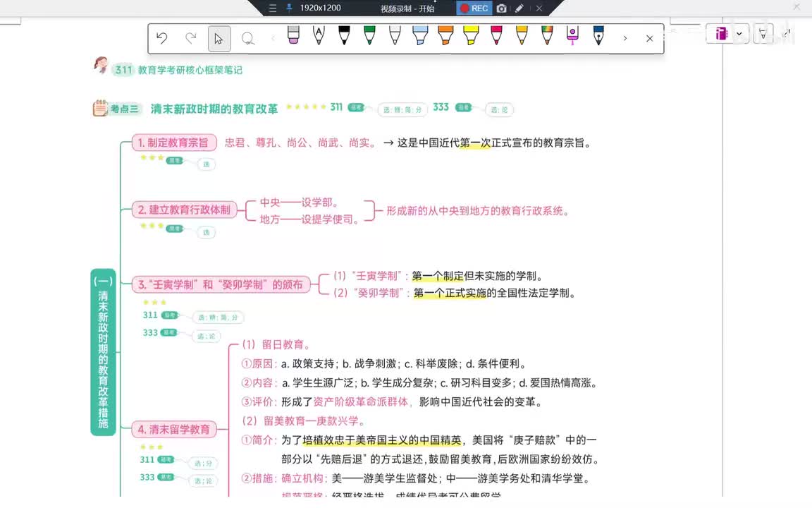812x508 pixels.
Task: Click the 311 label beside the heading stars
Action: tap(336, 107)
